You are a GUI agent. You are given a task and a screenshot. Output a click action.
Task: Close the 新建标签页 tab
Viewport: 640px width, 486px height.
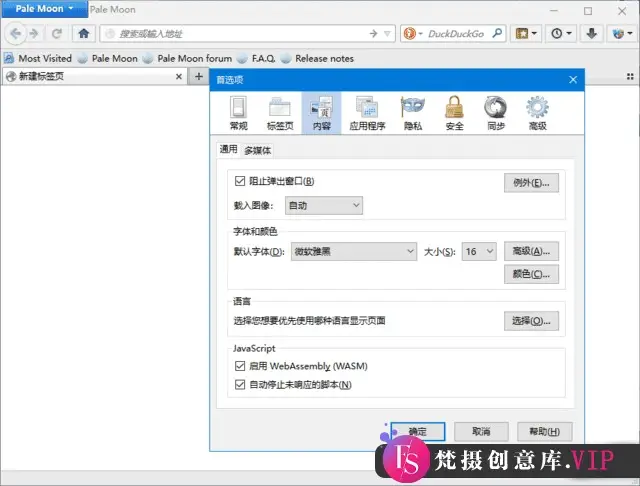[179, 76]
